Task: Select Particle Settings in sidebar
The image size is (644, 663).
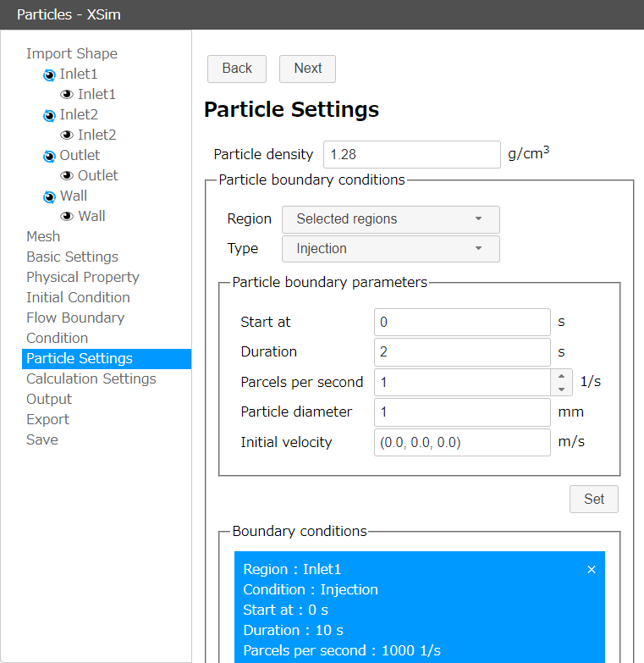Action: tap(107, 358)
